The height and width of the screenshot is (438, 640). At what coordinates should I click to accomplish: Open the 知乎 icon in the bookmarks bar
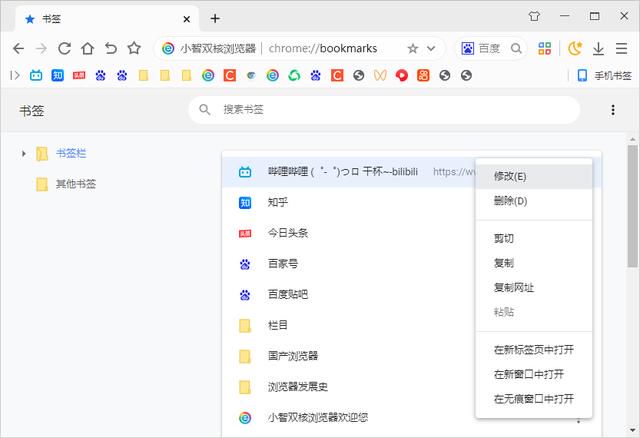pos(58,75)
